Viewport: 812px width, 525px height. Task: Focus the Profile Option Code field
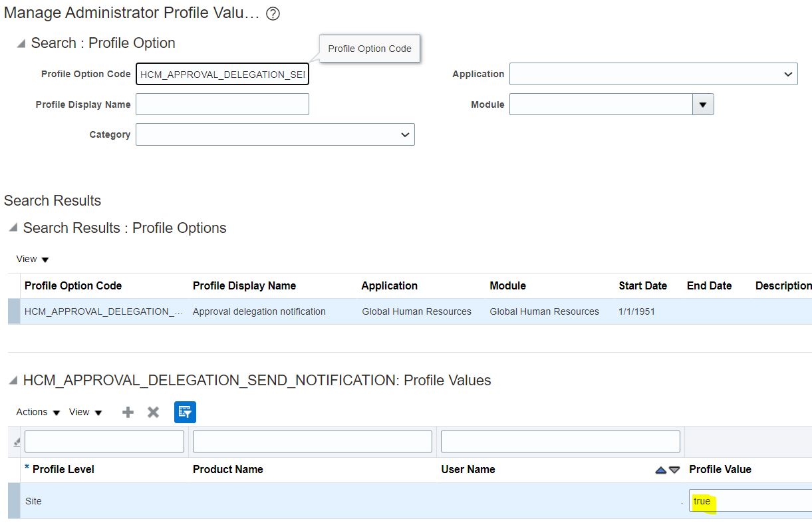(222, 75)
